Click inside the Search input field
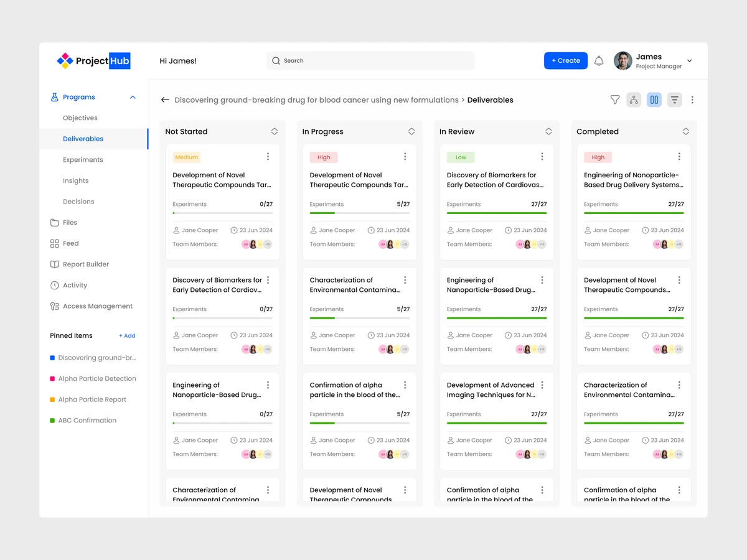The width and height of the screenshot is (747, 560). 370,60
